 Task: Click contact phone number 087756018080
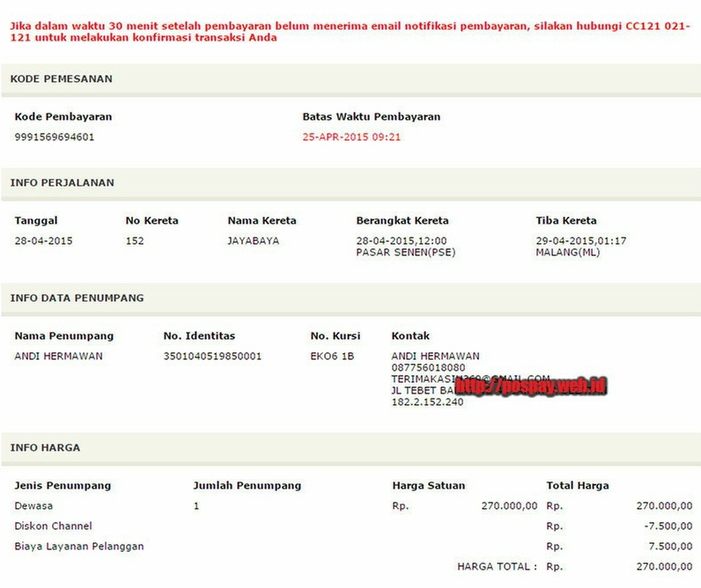[x=428, y=368]
